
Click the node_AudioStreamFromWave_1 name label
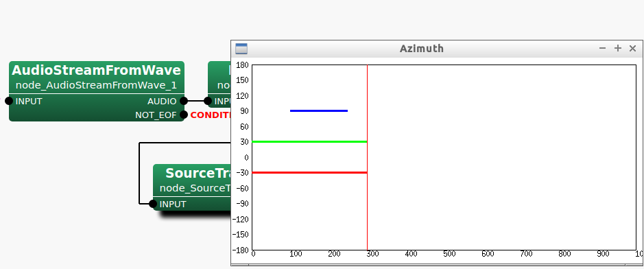click(96, 85)
